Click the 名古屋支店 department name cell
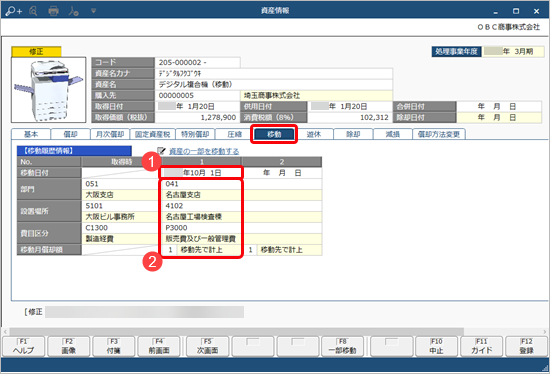Screen dimensions: 550x374 click(x=202, y=195)
